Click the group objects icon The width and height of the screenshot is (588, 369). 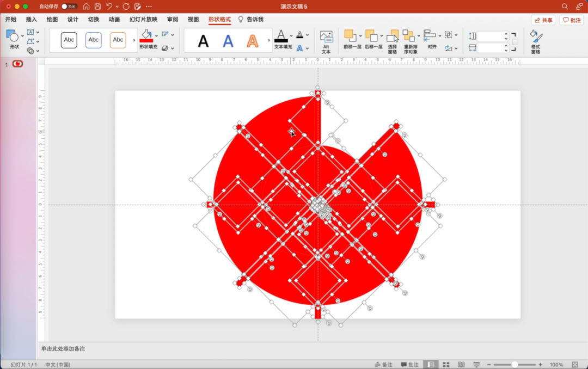(x=449, y=34)
